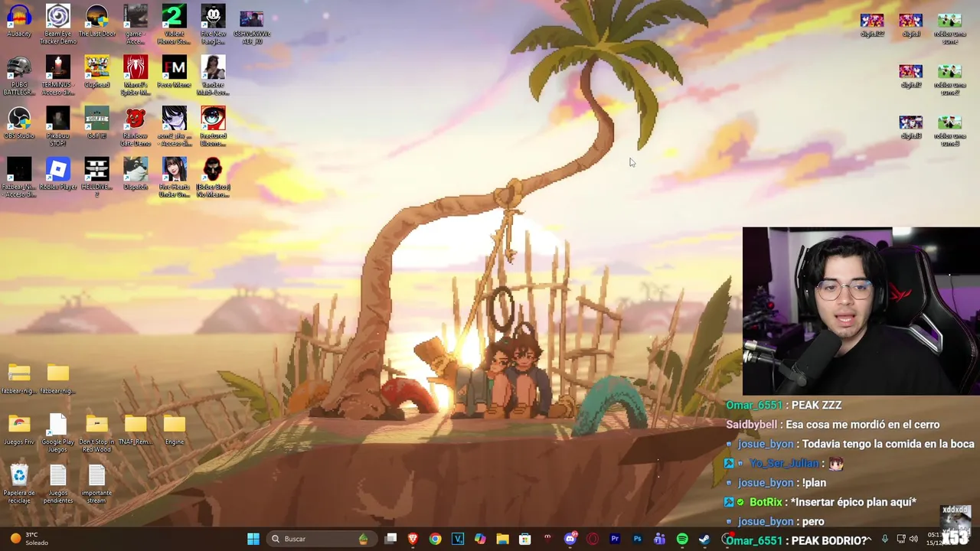Open the TNAF_Rem folder
This screenshot has height=551, width=980.
pyautogui.click(x=136, y=429)
